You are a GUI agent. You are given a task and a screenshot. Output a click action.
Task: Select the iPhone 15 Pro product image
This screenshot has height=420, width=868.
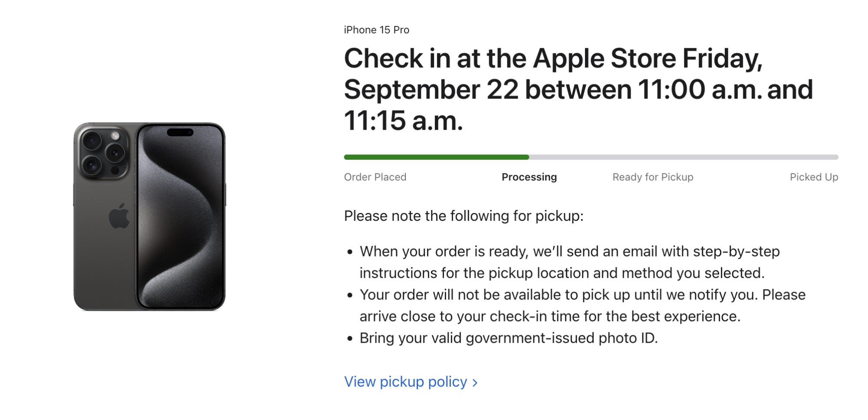tap(149, 217)
